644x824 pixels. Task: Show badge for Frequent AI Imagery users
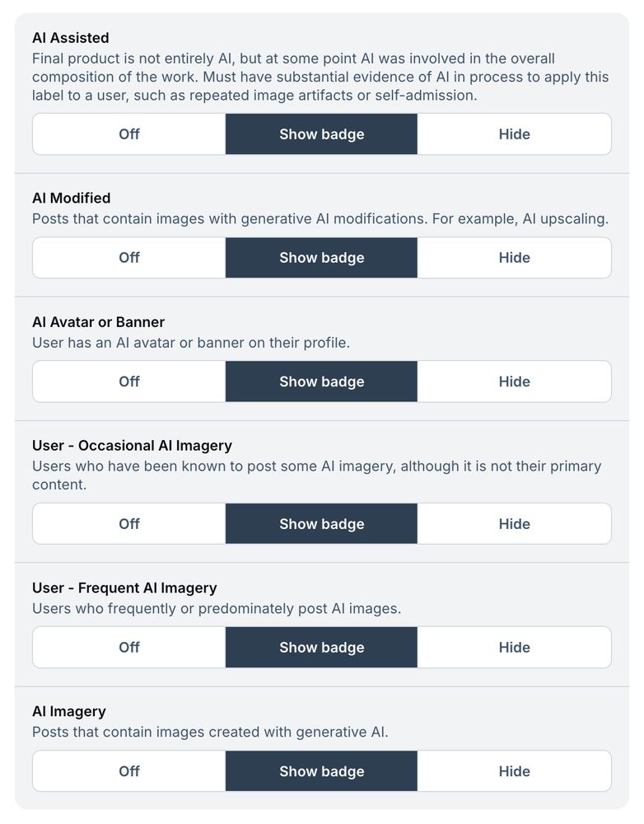point(321,647)
